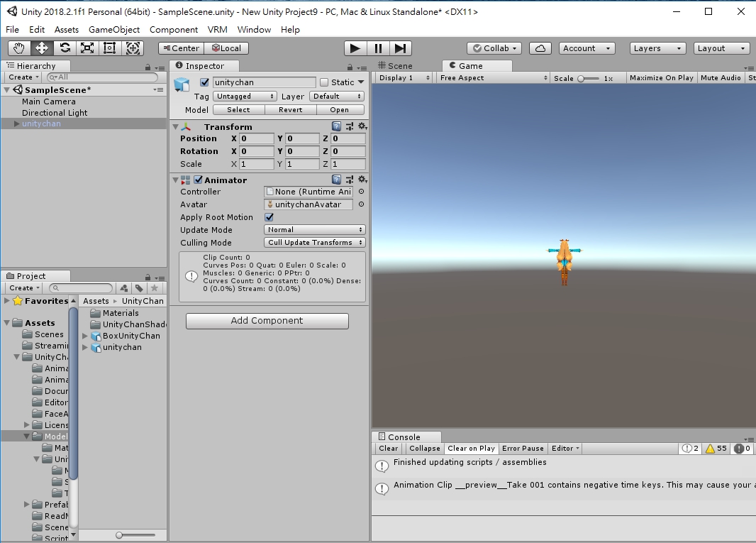Select the Move tool
The image size is (756, 543).
(x=41, y=48)
